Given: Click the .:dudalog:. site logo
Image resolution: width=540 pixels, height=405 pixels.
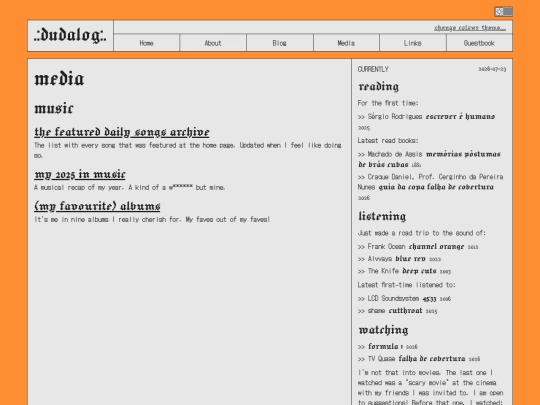Looking at the screenshot, I should tap(70, 35).
